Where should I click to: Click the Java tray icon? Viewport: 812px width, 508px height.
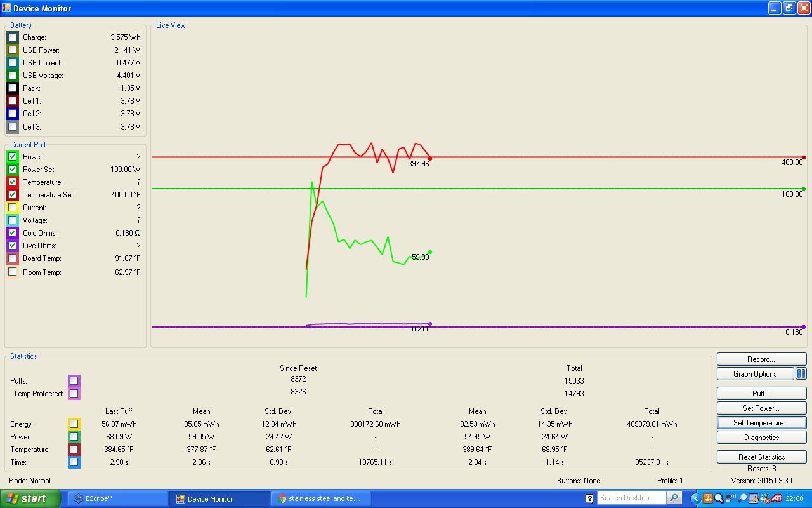[x=708, y=498]
